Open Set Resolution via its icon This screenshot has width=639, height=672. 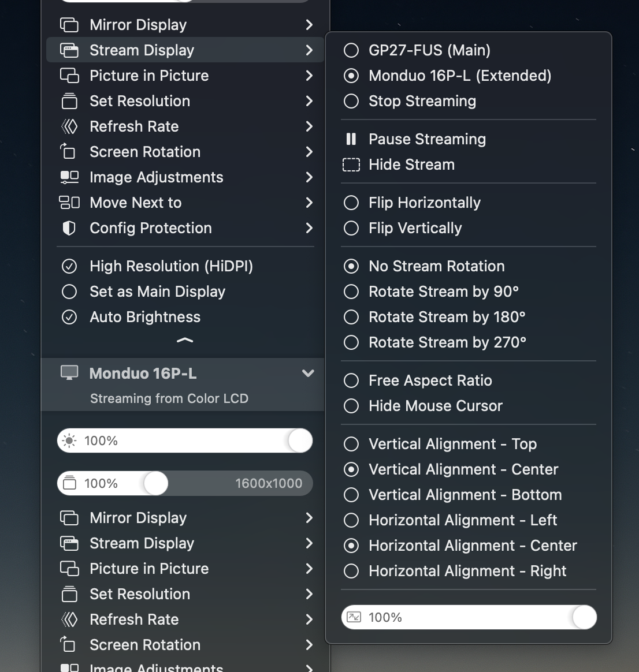pyautogui.click(x=69, y=101)
